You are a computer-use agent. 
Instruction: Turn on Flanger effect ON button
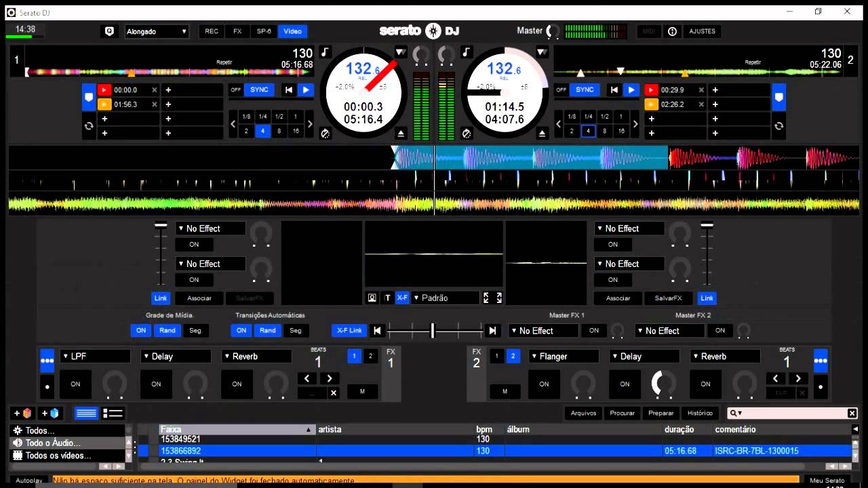[544, 384]
